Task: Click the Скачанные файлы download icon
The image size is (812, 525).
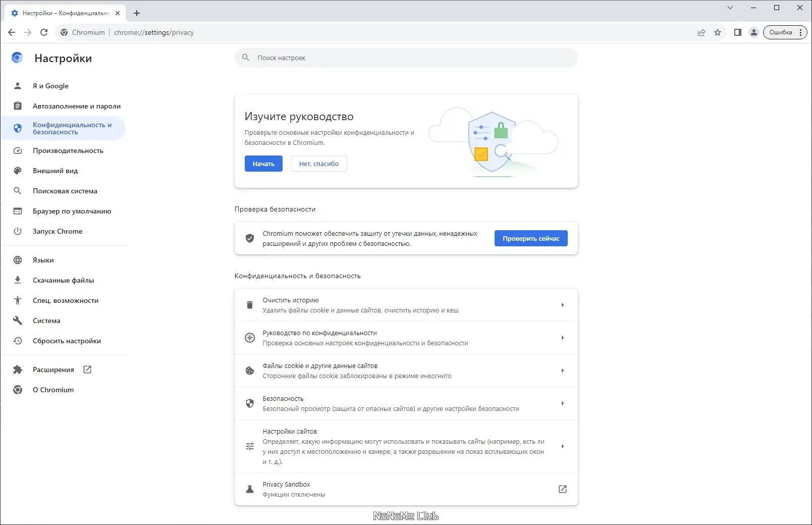Action: click(x=18, y=280)
